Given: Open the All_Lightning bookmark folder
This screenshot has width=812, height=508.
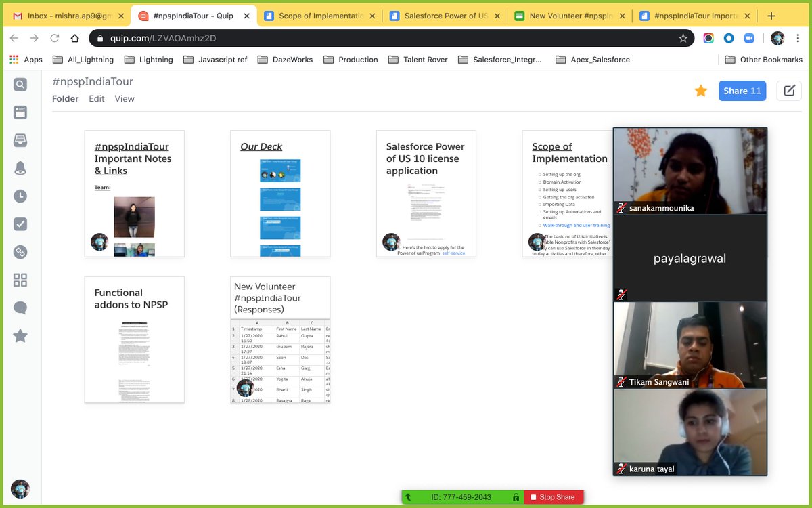Looking at the screenshot, I should [83, 60].
